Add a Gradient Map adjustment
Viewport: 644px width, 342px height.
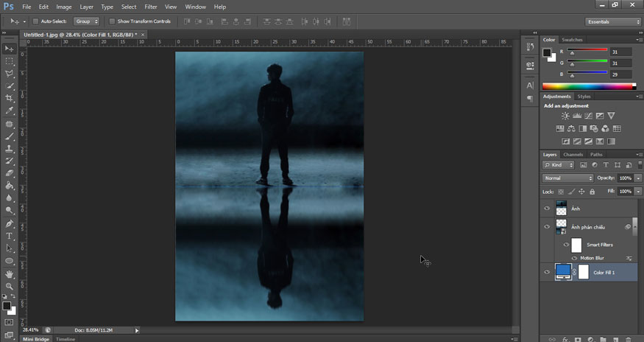(611, 142)
